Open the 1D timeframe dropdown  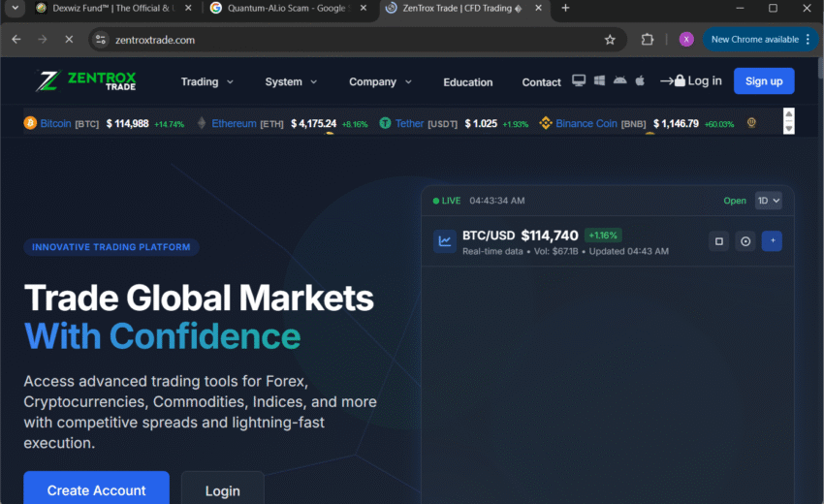[769, 201]
